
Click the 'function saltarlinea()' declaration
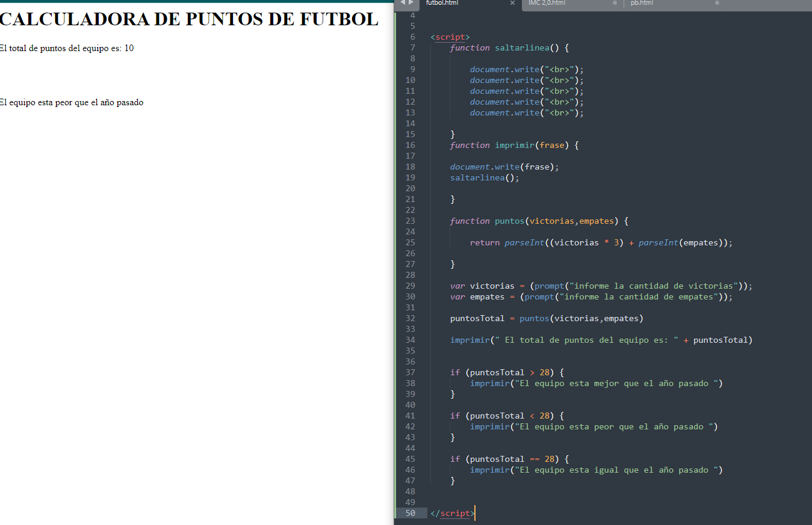tap(509, 48)
